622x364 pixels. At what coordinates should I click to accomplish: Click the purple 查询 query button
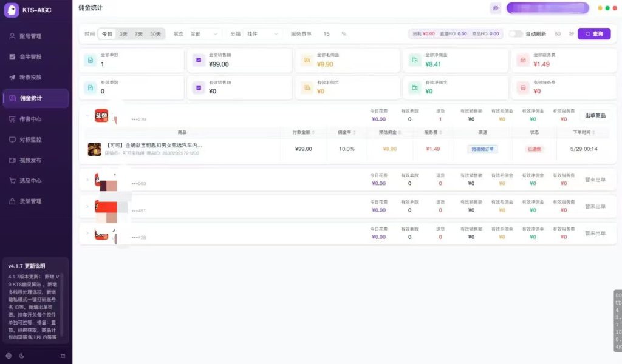point(594,33)
